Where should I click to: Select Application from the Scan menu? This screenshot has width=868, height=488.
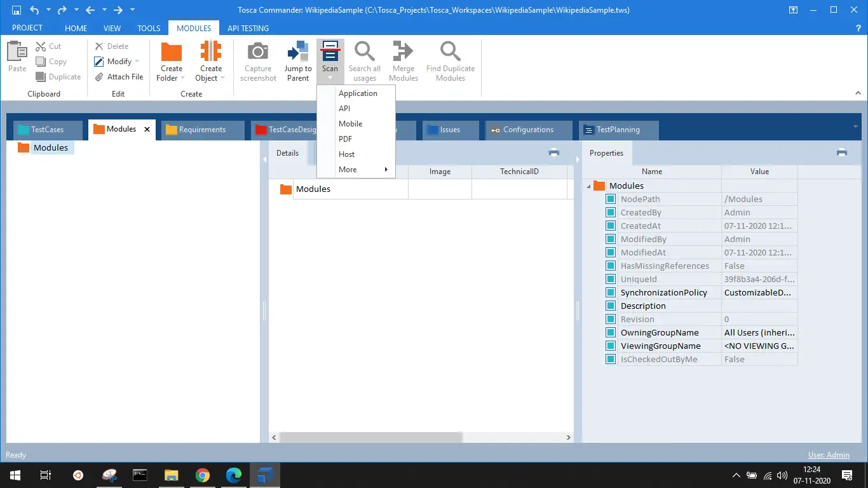coord(358,93)
